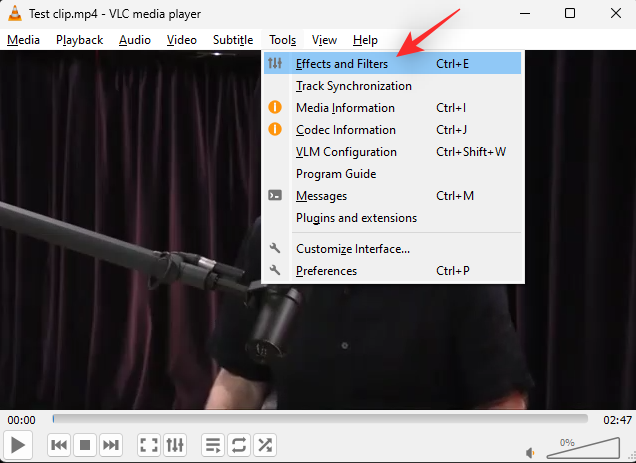Click the elapsed time 00:00 label
The height and width of the screenshot is (463, 636).
(21, 420)
